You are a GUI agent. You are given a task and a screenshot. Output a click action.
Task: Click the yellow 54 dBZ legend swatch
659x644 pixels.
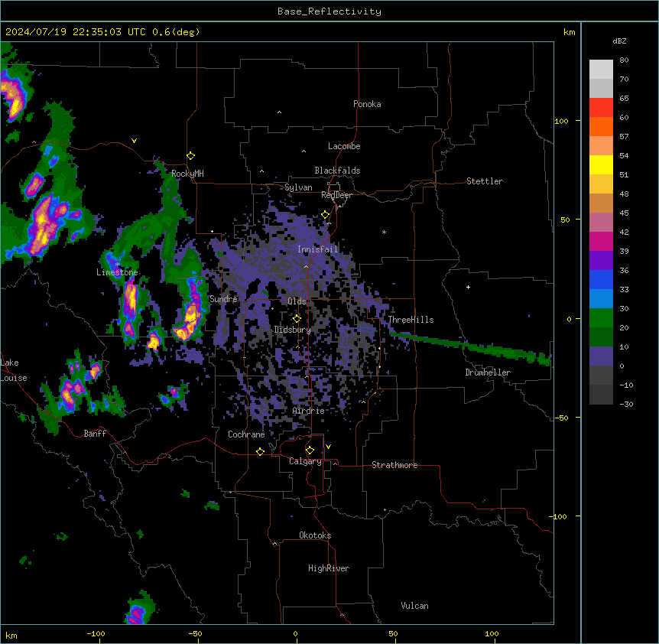pos(601,164)
